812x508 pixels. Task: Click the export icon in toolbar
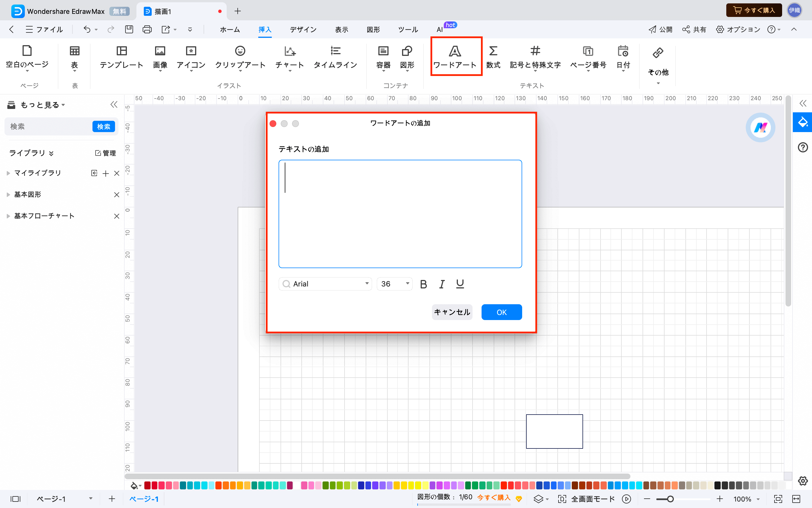coord(166,30)
